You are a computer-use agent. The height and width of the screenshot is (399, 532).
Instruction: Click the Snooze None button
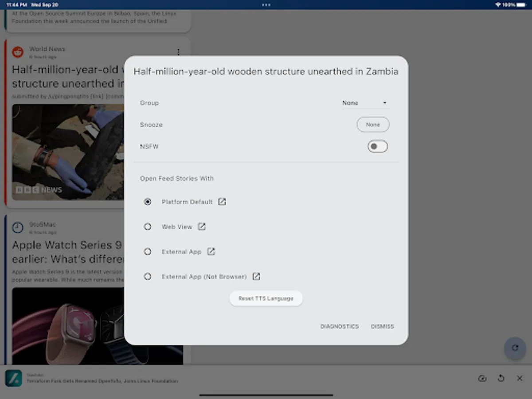(373, 125)
